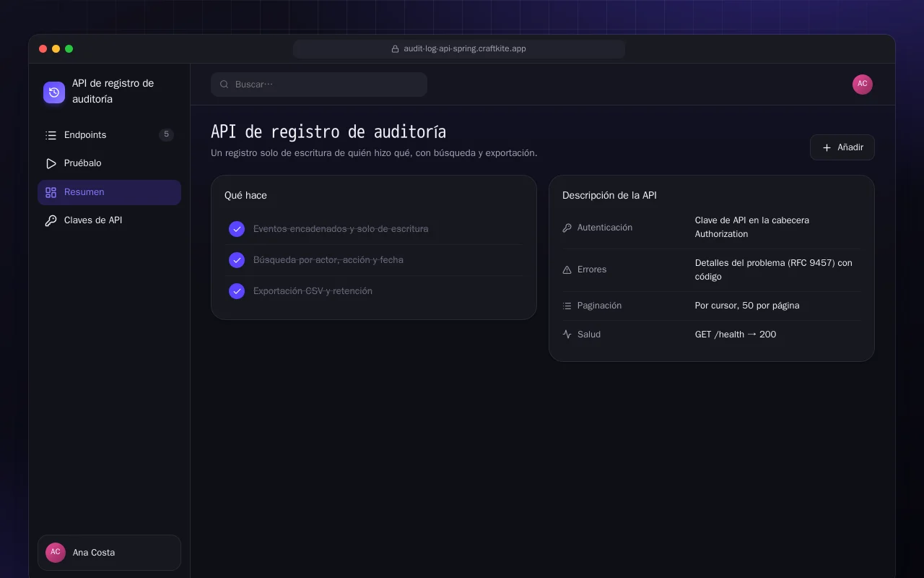
Task: Click the subtitle 'Un registro solo de escritura…'
Action: [374, 153]
